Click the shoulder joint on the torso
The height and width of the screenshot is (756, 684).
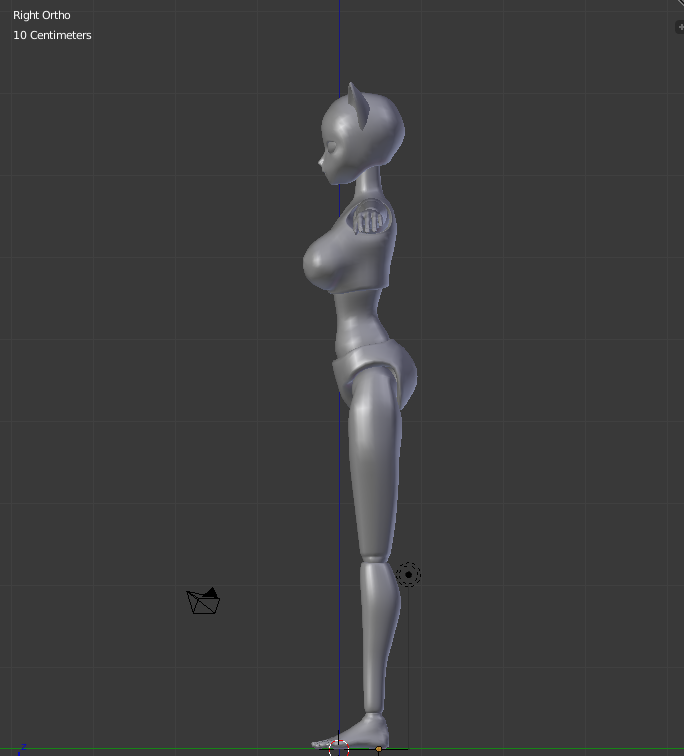coord(371,217)
